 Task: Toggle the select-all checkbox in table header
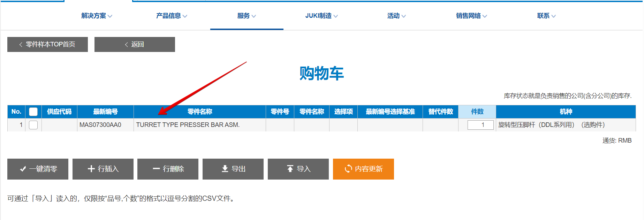pos(33,112)
